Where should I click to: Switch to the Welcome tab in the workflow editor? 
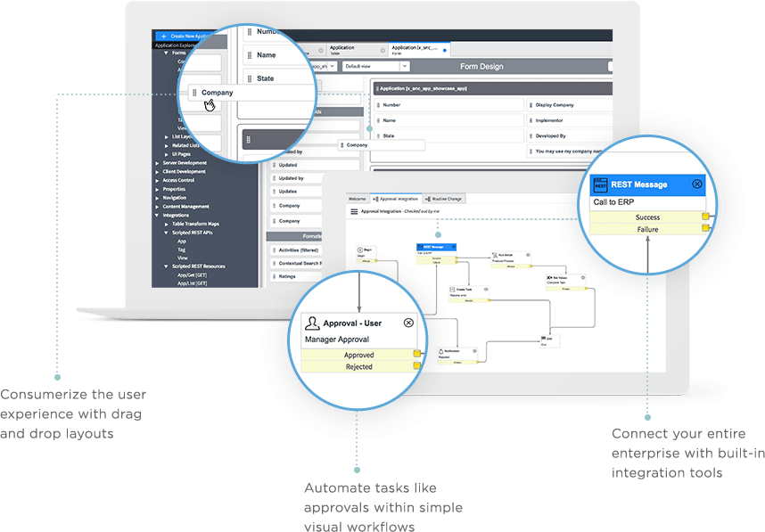358,199
